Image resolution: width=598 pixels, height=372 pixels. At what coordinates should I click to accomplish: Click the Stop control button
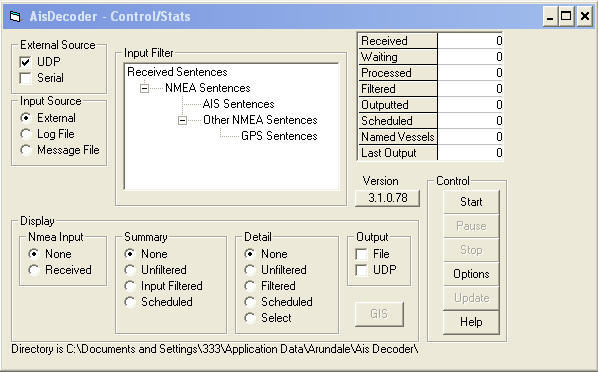[471, 250]
